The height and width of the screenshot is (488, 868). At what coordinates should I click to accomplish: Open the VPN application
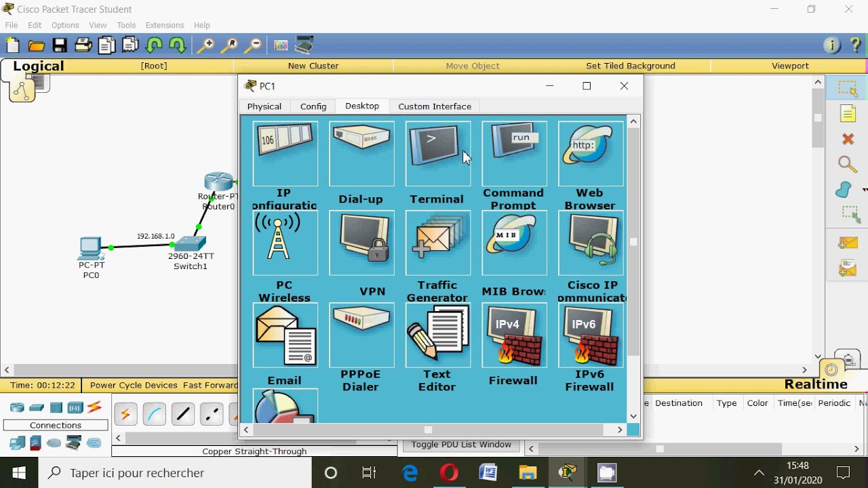click(x=361, y=243)
